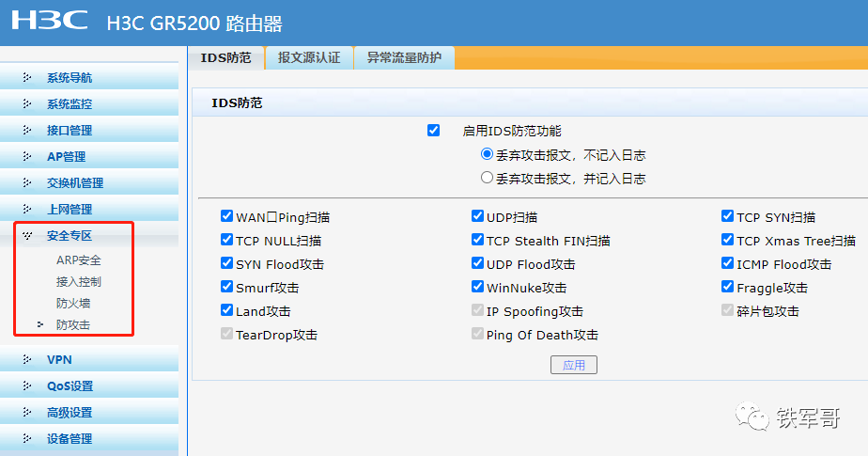Toggle Land攻击 checkbox
The image size is (868, 456).
pos(226,309)
